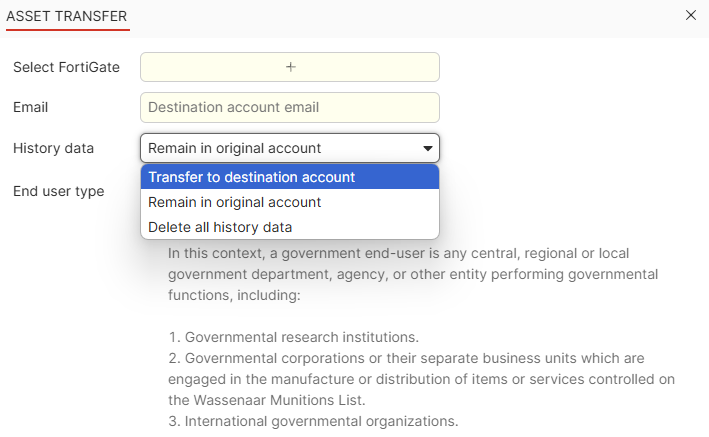
Task: Click the History data dropdown arrow
Action: click(428, 148)
